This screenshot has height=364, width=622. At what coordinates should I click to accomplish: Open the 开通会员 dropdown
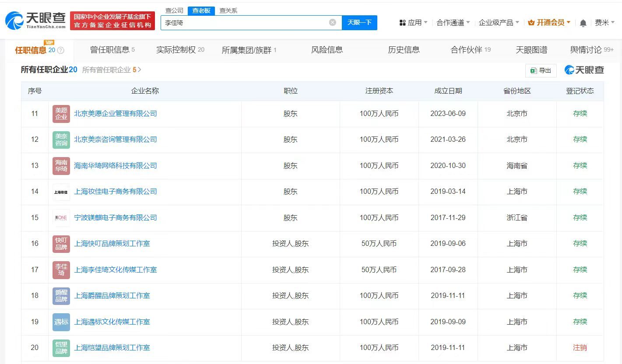[549, 23]
